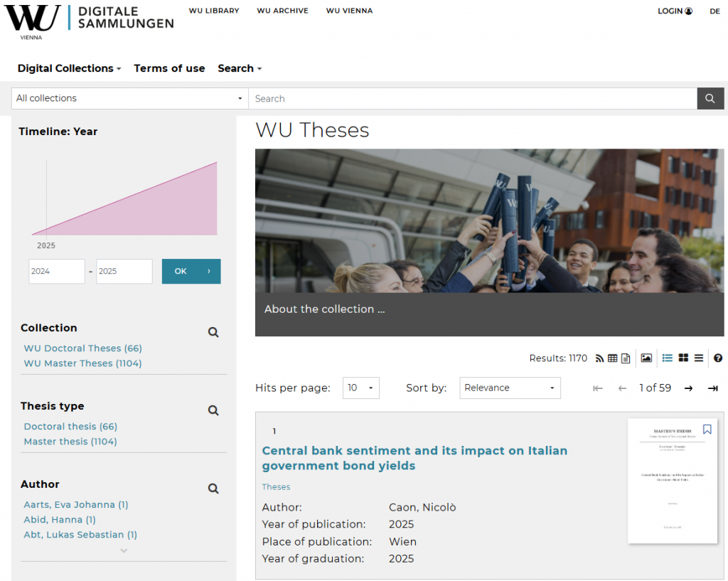Search within the Author facet
This screenshot has height=581, width=728.
click(x=213, y=489)
